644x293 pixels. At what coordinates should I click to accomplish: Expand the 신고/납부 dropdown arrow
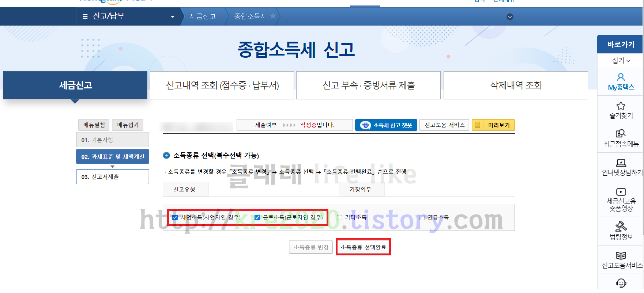click(x=173, y=17)
